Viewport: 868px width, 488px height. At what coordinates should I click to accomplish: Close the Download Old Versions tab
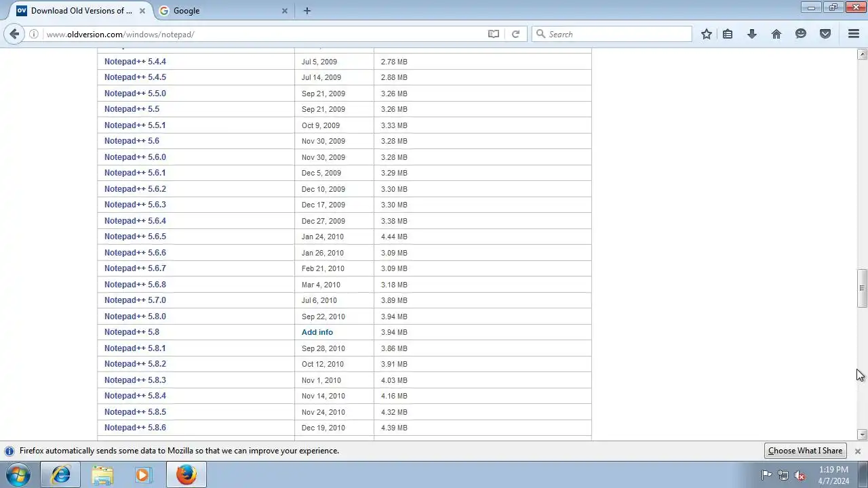(142, 11)
